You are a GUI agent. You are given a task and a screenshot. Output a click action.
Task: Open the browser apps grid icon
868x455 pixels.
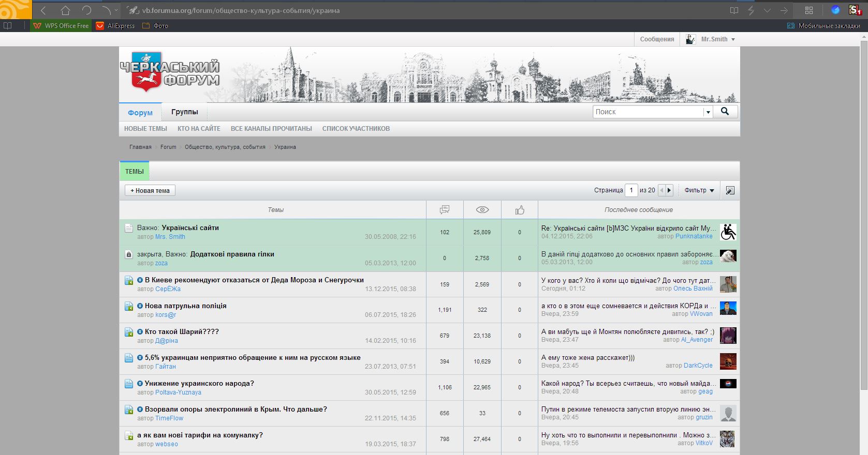(809, 10)
